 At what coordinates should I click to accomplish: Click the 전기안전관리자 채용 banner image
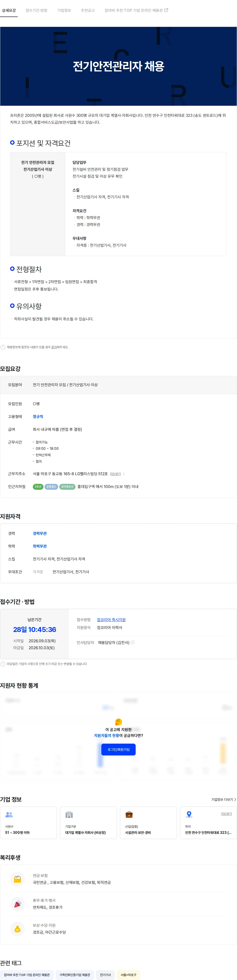pos(118,66)
